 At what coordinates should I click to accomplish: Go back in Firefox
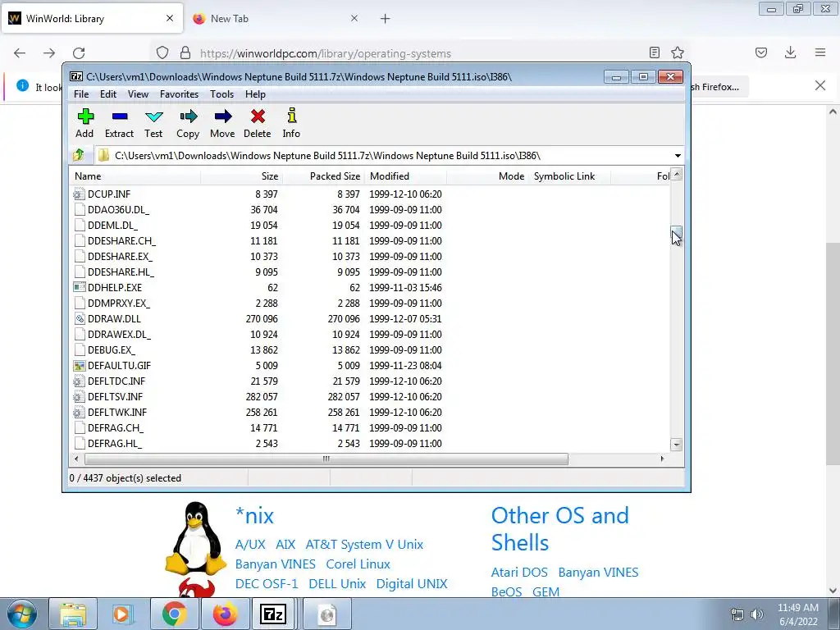pyautogui.click(x=20, y=53)
